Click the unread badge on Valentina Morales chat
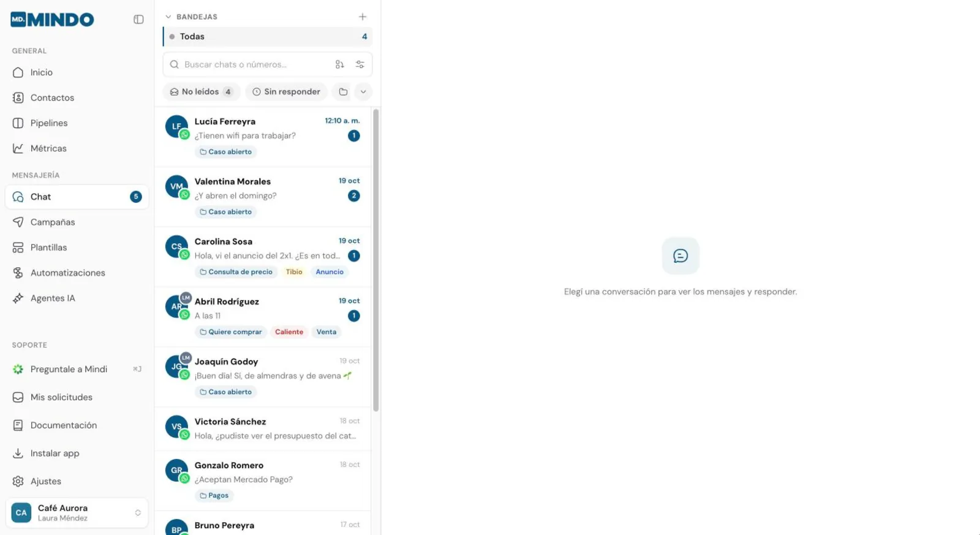 pos(354,196)
